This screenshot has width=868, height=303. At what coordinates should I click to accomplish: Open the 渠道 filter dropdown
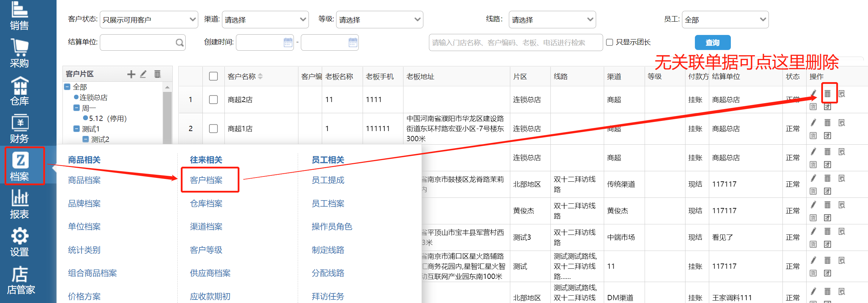(265, 20)
